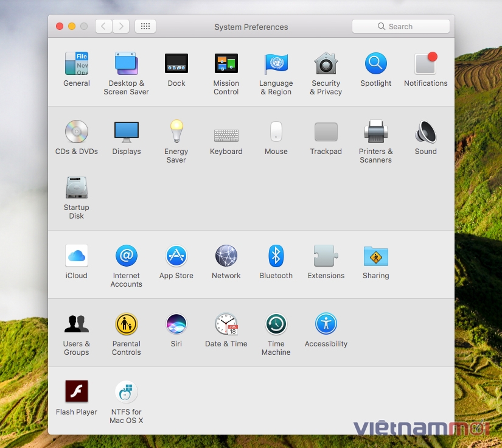The width and height of the screenshot is (502, 448).
Task: Click the forward navigation arrow
Action: [120, 26]
